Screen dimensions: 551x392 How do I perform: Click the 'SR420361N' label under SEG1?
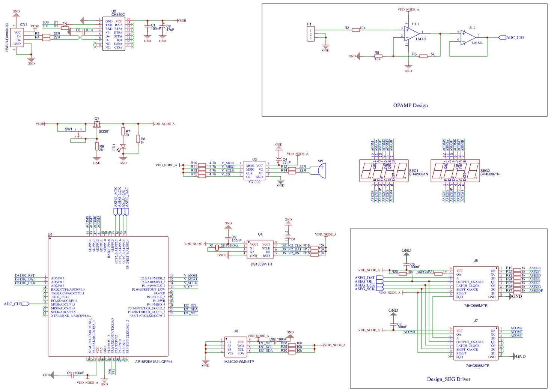(x=419, y=174)
